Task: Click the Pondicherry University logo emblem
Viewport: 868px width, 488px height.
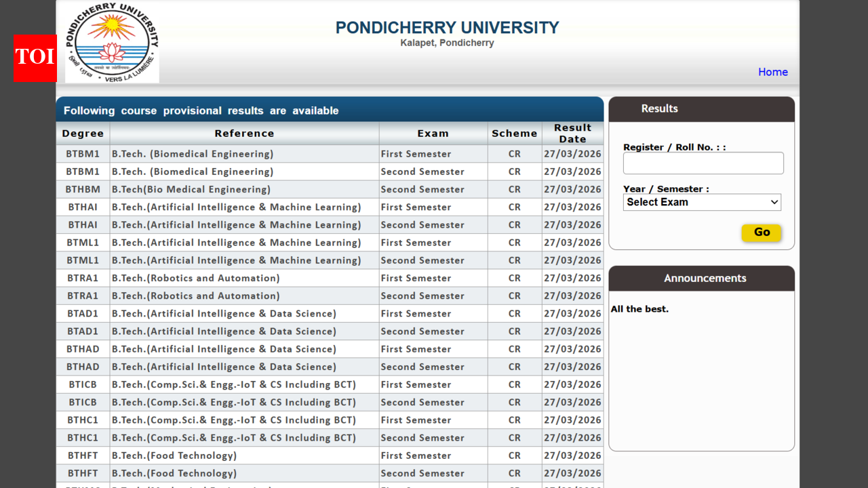Action: [x=111, y=42]
